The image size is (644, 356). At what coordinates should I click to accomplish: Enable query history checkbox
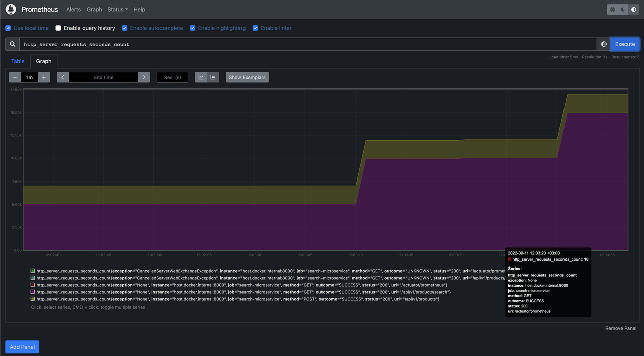[58, 28]
